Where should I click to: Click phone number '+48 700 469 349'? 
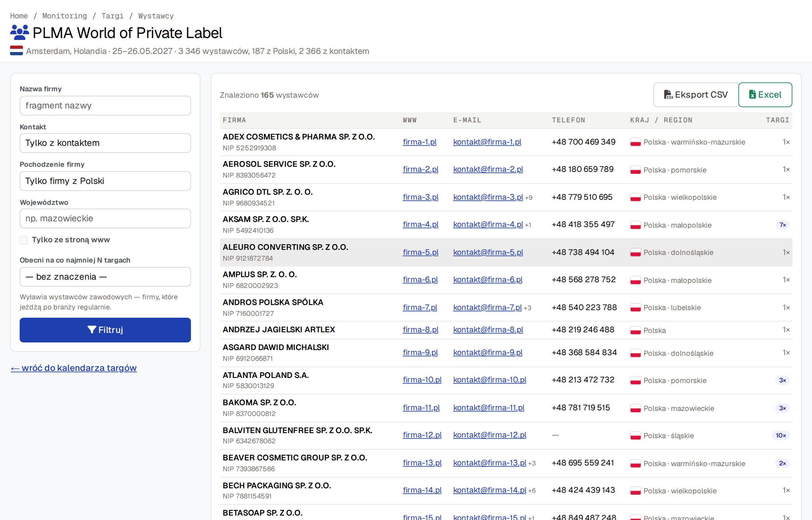(584, 142)
